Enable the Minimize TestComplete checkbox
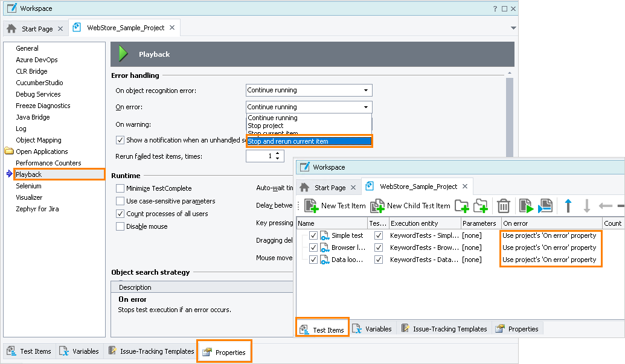Image resolution: width=625 pixels, height=364 pixels. [x=120, y=188]
